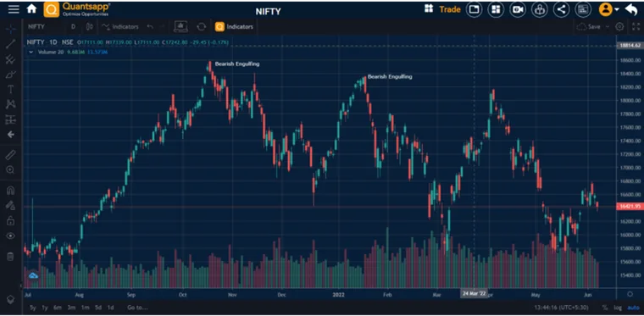Image resolution: width=644 pixels, height=316 pixels.
Task: Toggle log scale mode
Action: tap(617, 308)
